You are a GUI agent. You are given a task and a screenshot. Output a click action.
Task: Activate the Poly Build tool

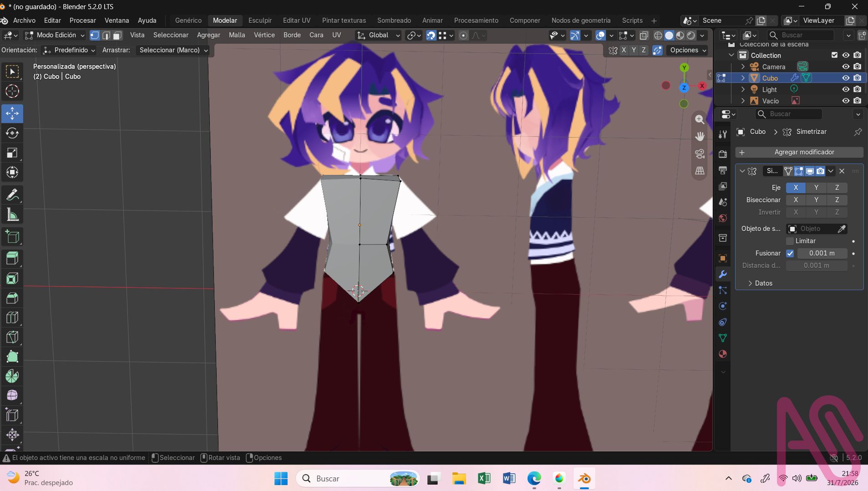click(x=12, y=357)
